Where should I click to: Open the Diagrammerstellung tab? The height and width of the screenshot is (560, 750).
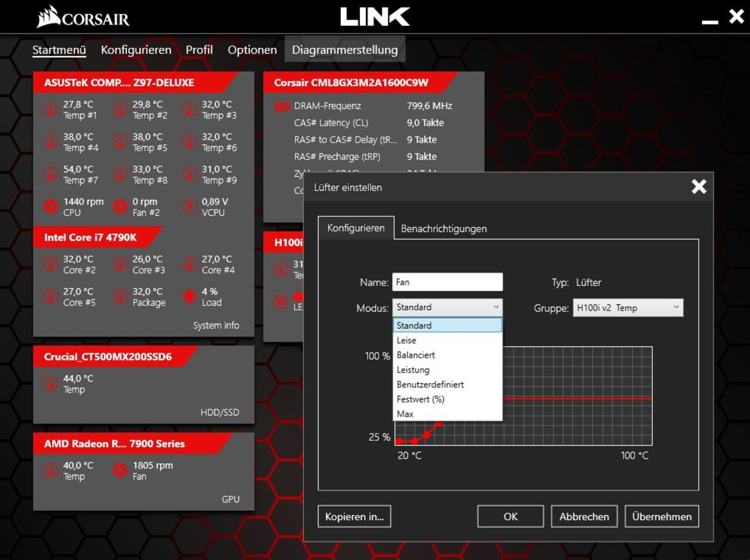(x=345, y=50)
